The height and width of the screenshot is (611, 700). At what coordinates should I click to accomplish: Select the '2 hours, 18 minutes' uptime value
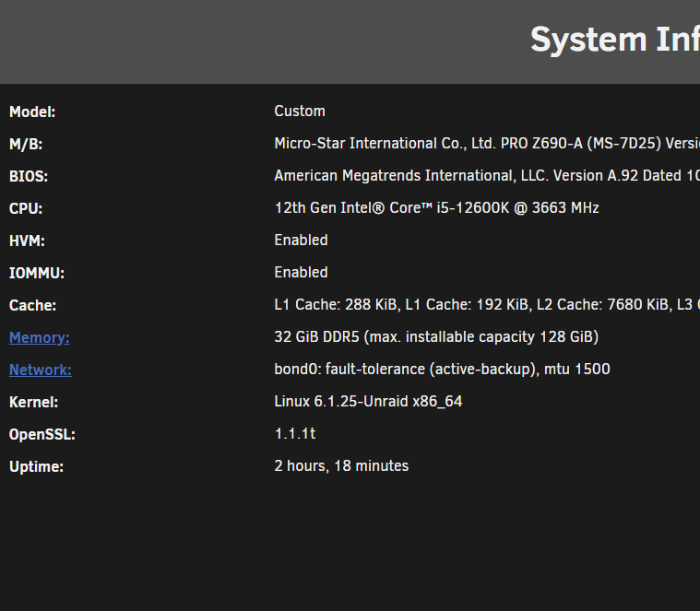(341, 465)
